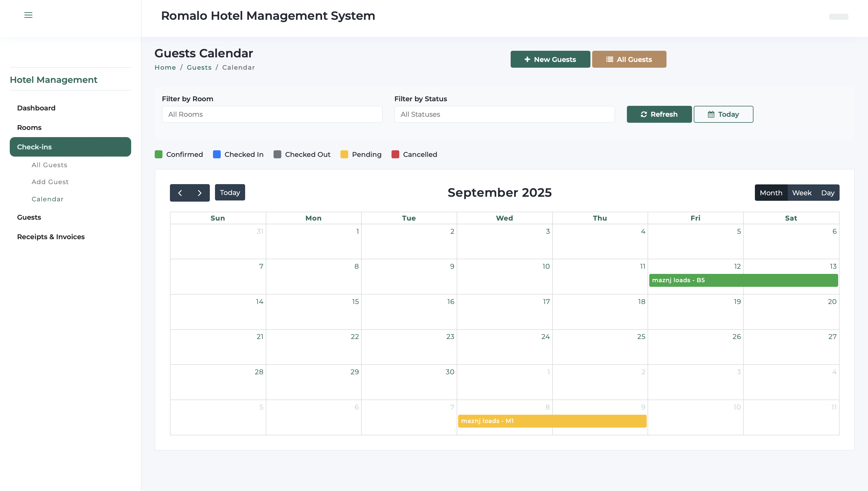Click the plus icon on New Guests
Image resolution: width=868 pixels, height=491 pixels.
coord(527,59)
